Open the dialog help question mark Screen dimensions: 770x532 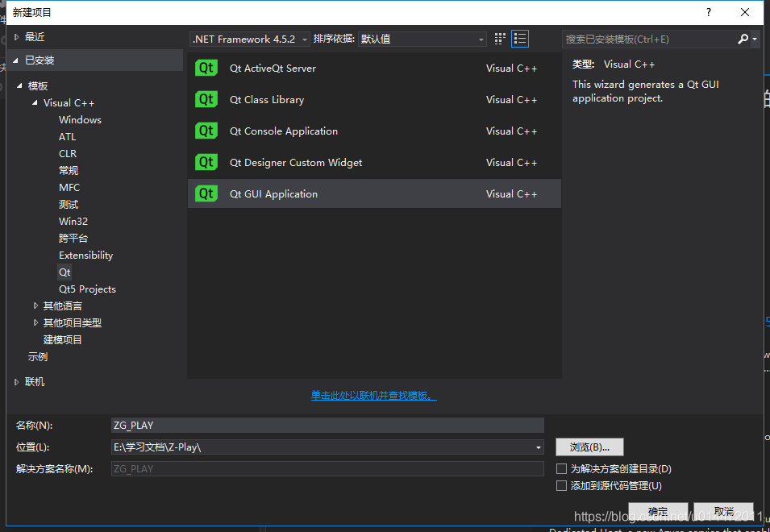coord(709,12)
